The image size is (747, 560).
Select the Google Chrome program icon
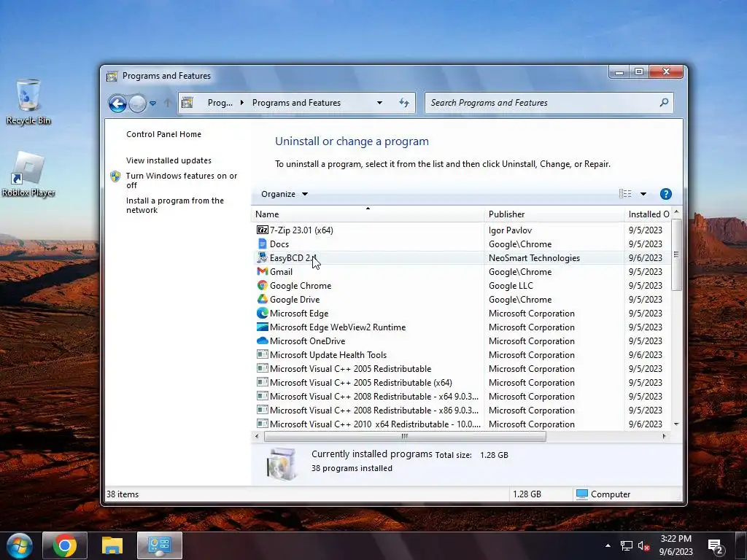pyautogui.click(x=262, y=285)
